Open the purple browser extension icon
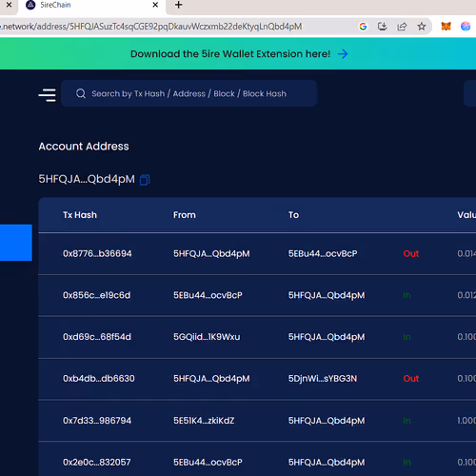Screen dimensions: 476x476 pyautogui.click(x=466, y=27)
